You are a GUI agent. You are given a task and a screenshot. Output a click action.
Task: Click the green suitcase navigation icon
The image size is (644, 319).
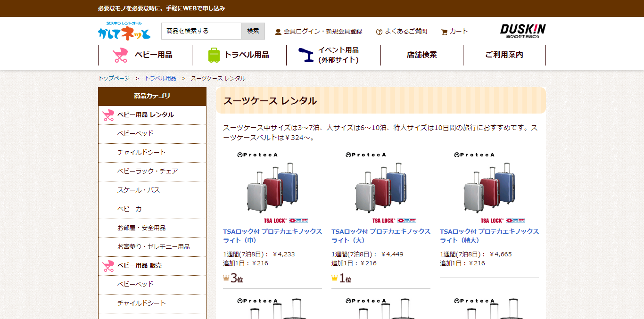(214, 55)
